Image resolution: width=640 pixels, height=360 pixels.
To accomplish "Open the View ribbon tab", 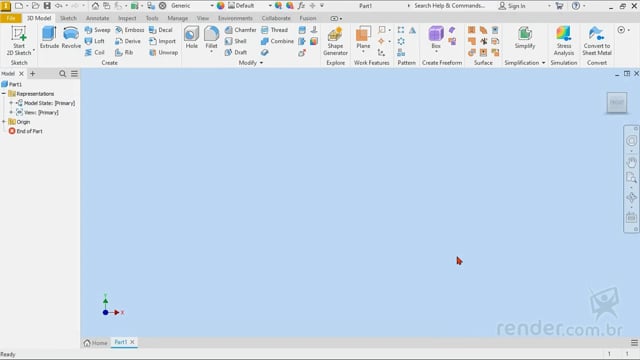I will 202,18.
